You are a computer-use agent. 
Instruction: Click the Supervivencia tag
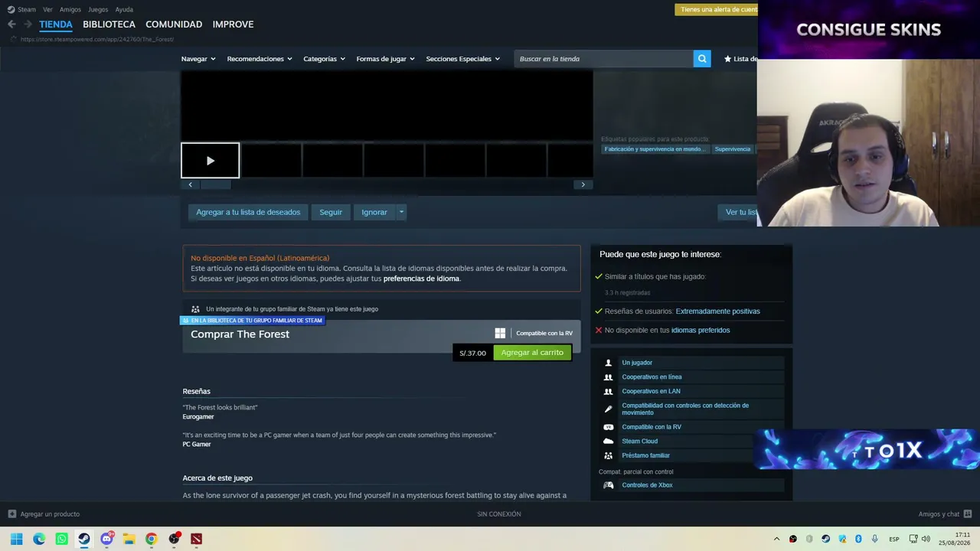(x=733, y=149)
